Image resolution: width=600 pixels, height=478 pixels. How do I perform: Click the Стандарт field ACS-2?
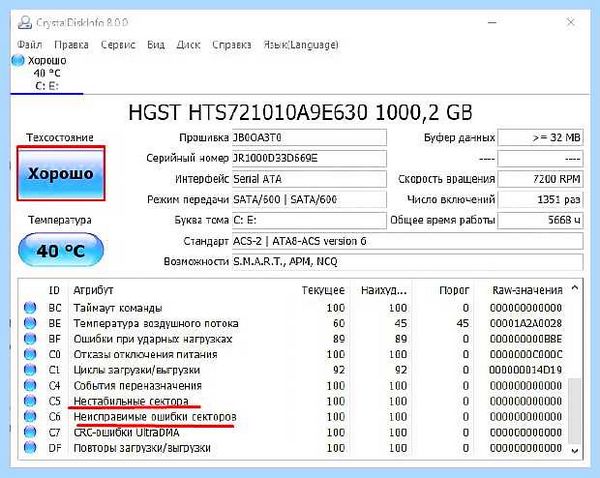click(x=408, y=241)
